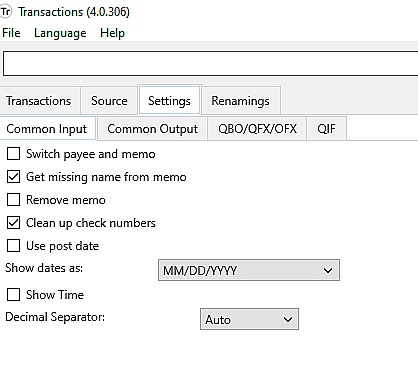418x376 pixels.
Task: Open the QIF settings tab
Action: pyautogui.click(x=326, y=129)
